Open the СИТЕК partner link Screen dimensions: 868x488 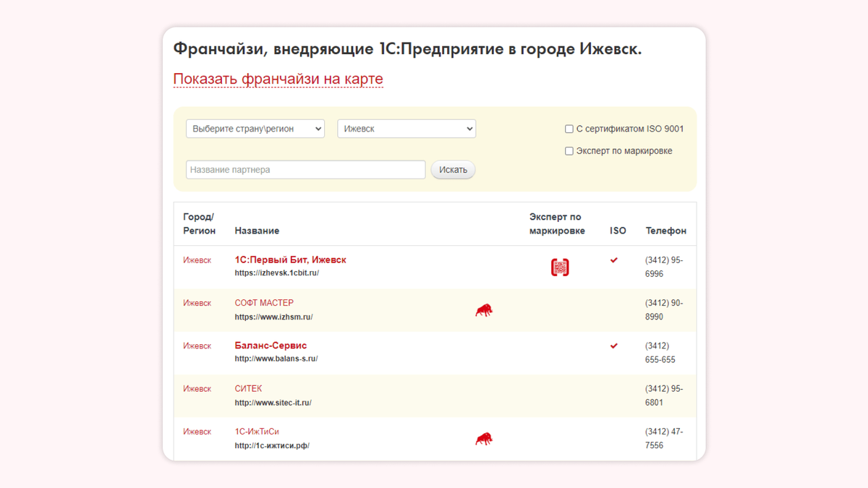(x=248, y=389)
